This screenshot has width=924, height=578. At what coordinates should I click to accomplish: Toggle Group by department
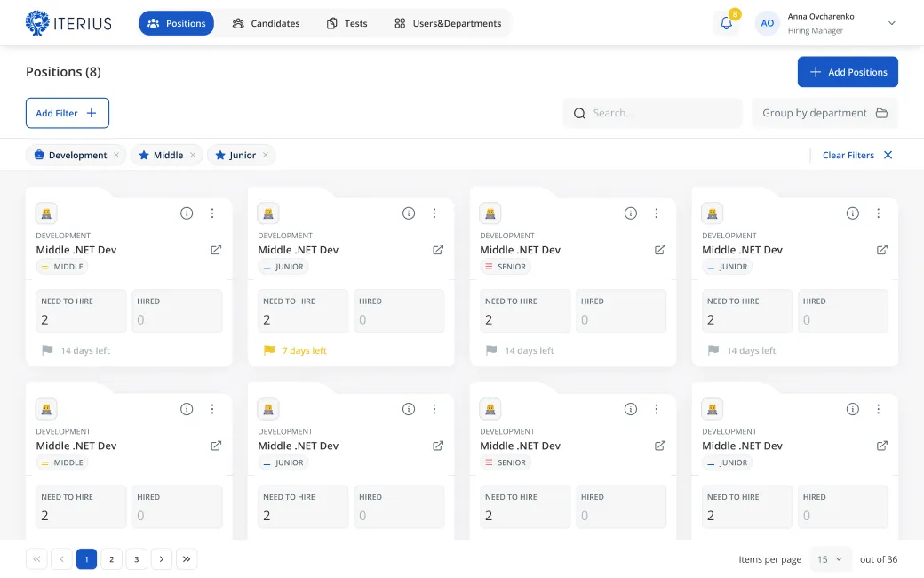[x=824, y=113]
